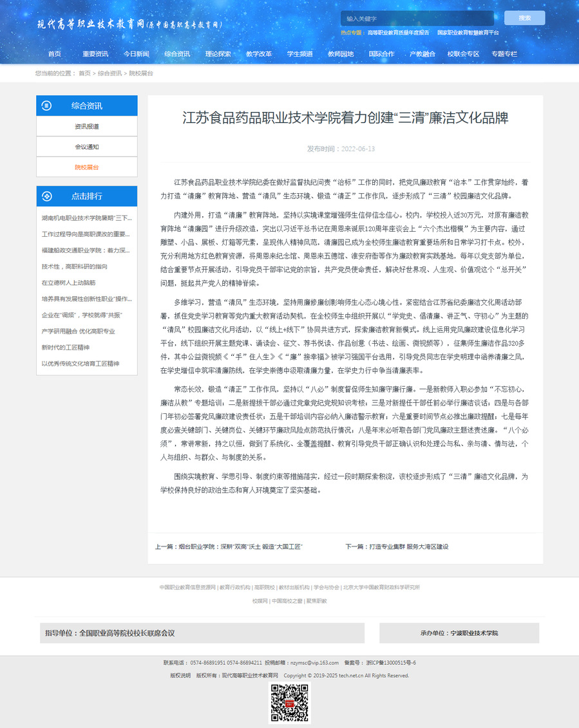579x728 pixels.
Task: Open ranked article 新时代的工匠精神
Action: [66, 348]
